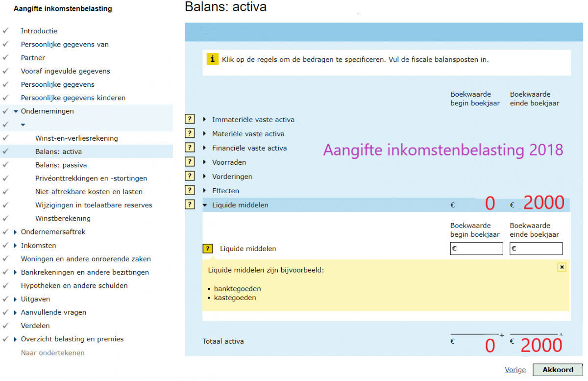
Task: Click Boekwaarde einde boekjaar input field
Action: coord(536,249)
